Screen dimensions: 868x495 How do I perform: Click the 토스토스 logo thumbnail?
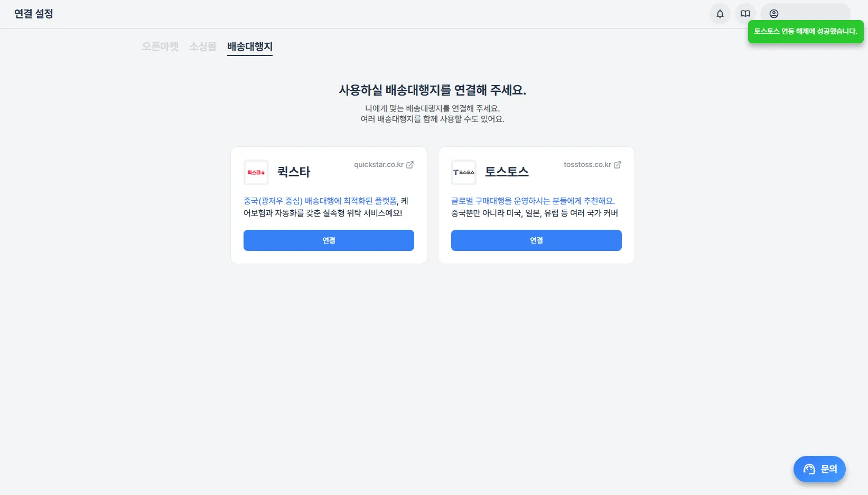[463, 172]
